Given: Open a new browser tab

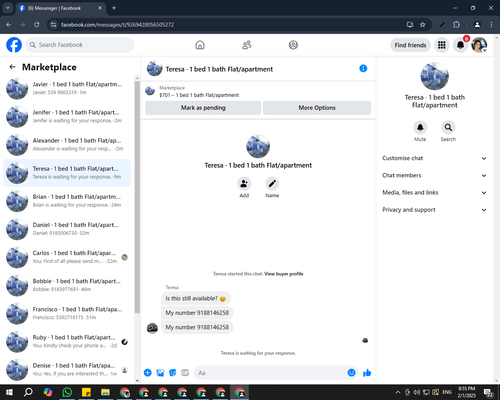Looking at the screenshot, I should 114,8.
